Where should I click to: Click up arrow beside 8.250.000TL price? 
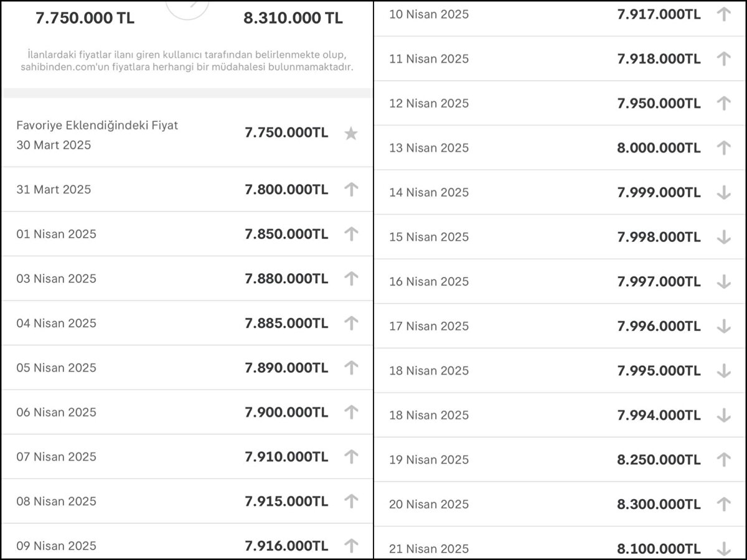click(x=723, y=460)
